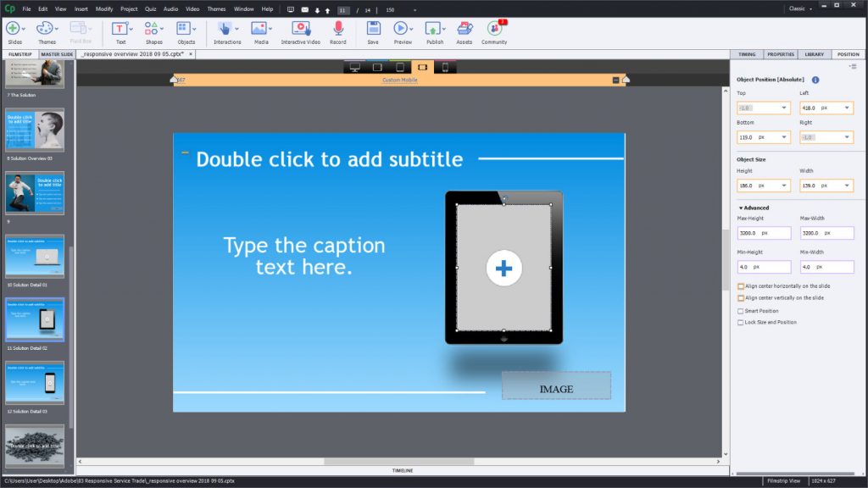Switch to the Properties tab
The image size is (868, 488).
point(780,54)
